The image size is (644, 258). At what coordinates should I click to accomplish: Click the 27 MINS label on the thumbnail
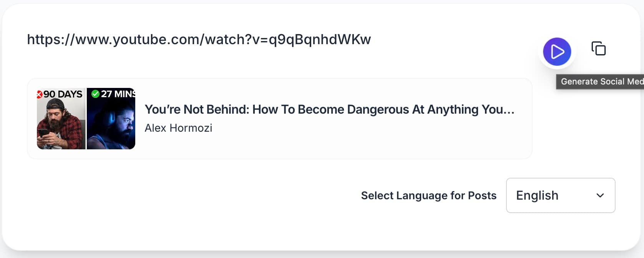[117, 93]
